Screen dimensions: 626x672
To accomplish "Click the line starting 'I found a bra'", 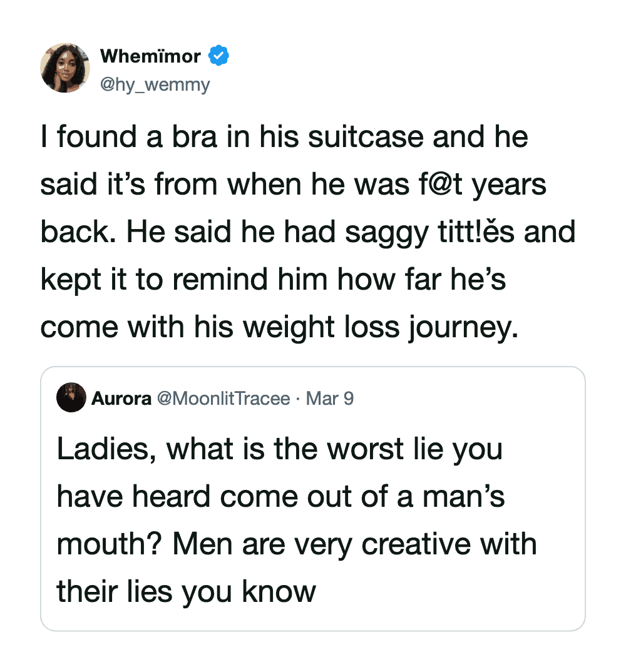I will pyautogui.click(x=284, y=137).
